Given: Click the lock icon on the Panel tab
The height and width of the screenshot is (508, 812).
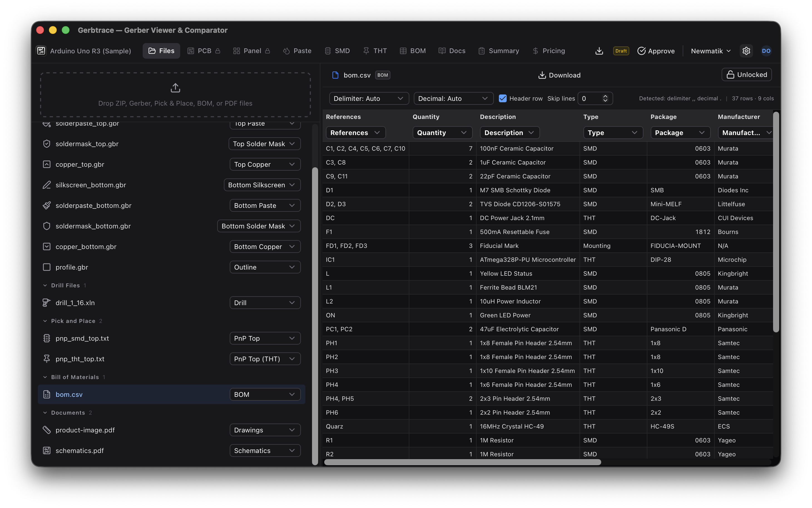Looking at the screenshot, I should 268,51.
